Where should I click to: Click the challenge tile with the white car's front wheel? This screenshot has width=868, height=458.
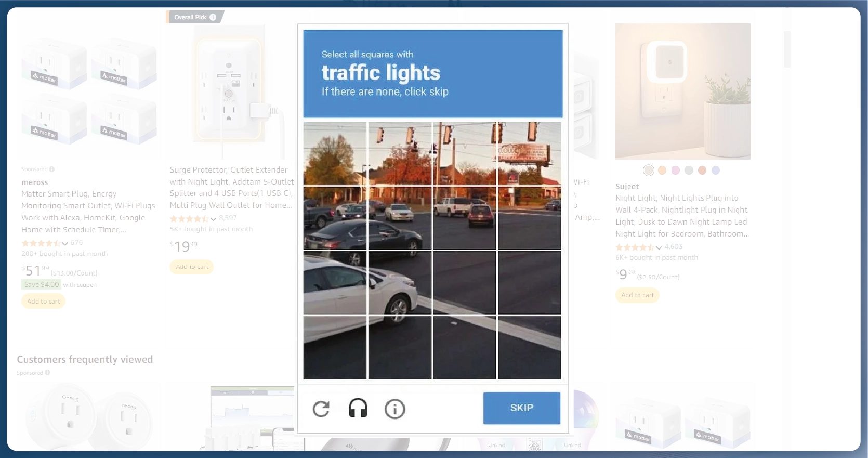pos(400,283)
